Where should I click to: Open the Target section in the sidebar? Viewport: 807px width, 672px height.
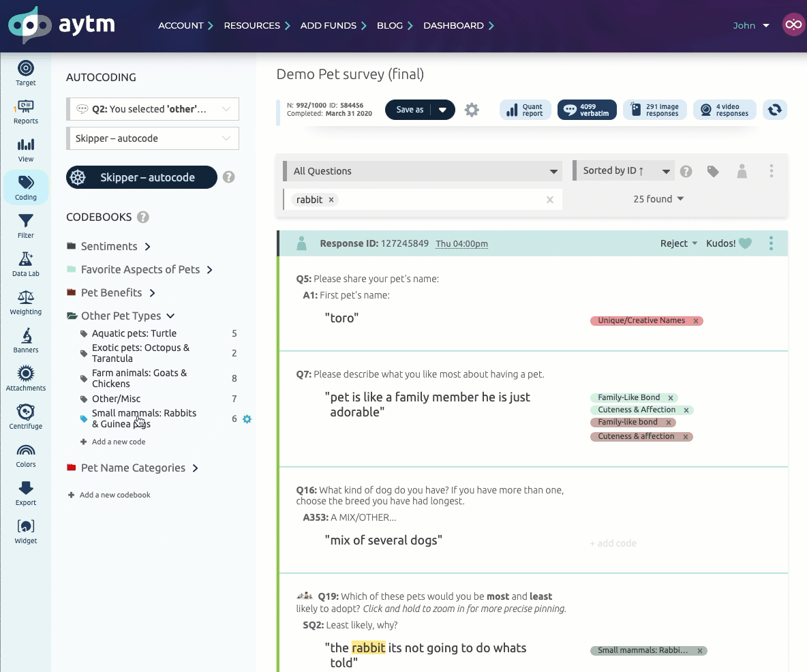26,73
